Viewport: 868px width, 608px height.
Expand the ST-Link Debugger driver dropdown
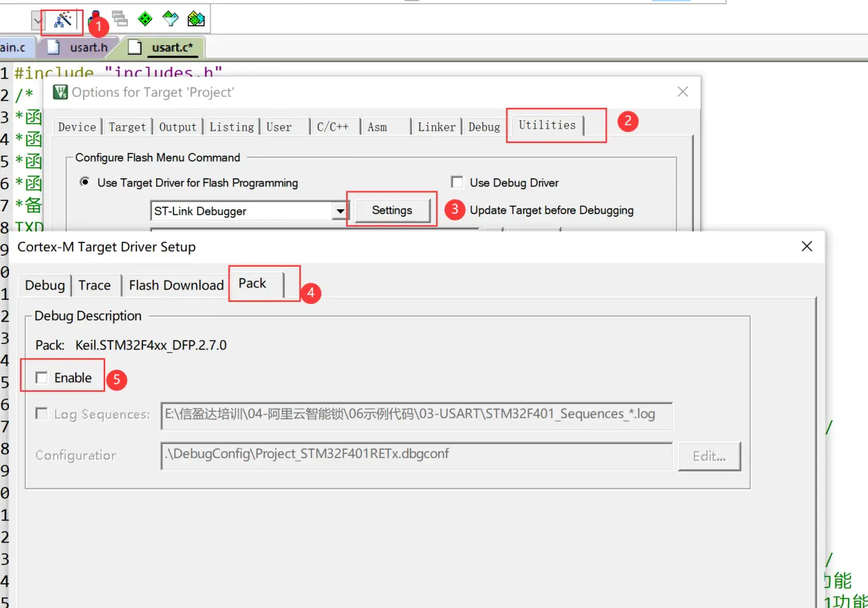tap(339, 211)
